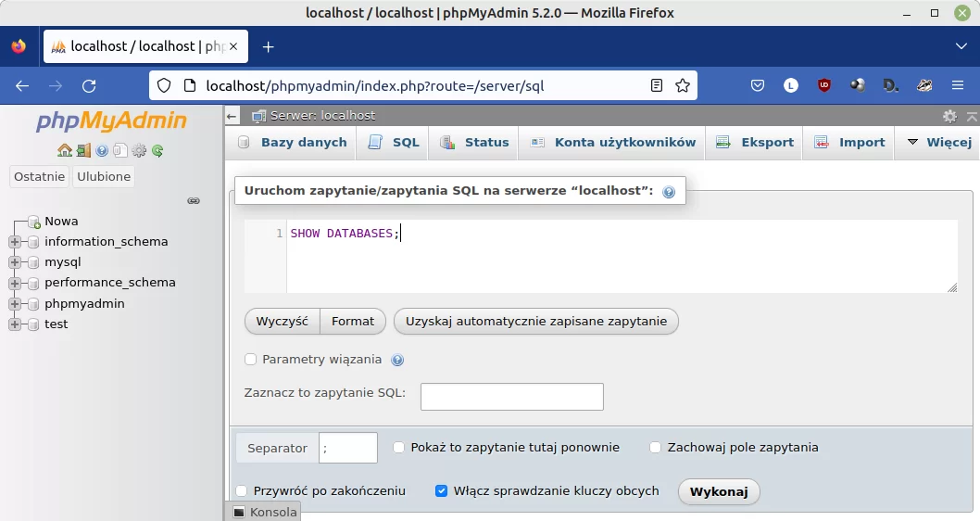The image size is (980, 521).
Task: Grab the SQL editor resize handle
Action: click(x=952, y=287)
